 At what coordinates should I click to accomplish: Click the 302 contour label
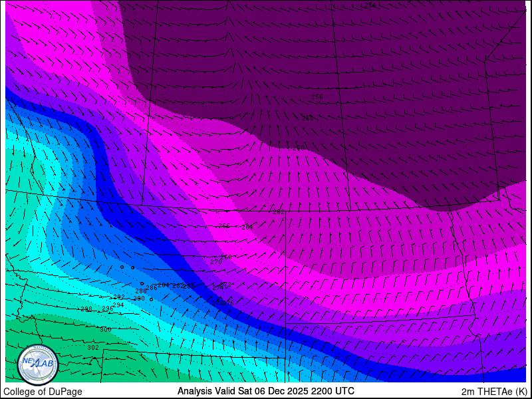pos(93,348)
